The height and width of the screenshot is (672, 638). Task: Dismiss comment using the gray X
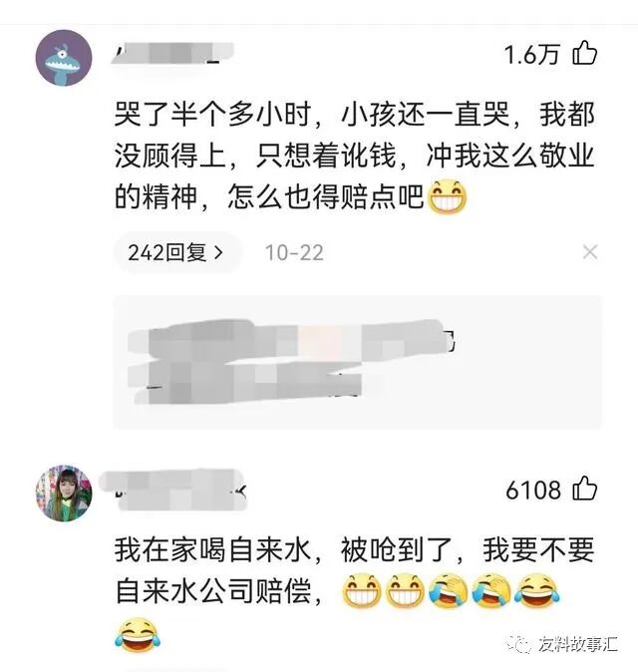pyautogui.click(x=590, y=252)
